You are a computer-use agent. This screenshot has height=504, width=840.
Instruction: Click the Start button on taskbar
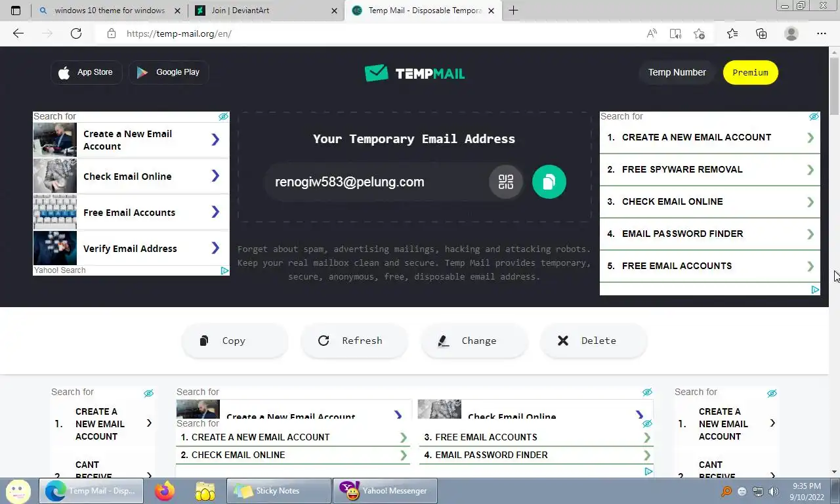point(18,491)
